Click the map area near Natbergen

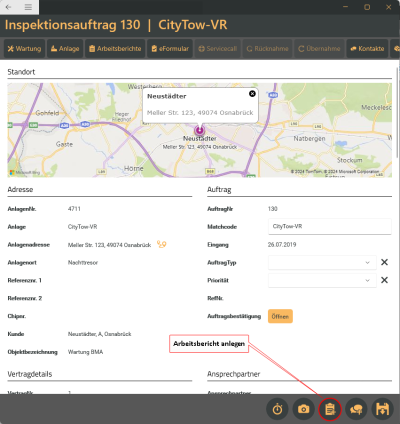pyautogui.click(x=309, y=138)
